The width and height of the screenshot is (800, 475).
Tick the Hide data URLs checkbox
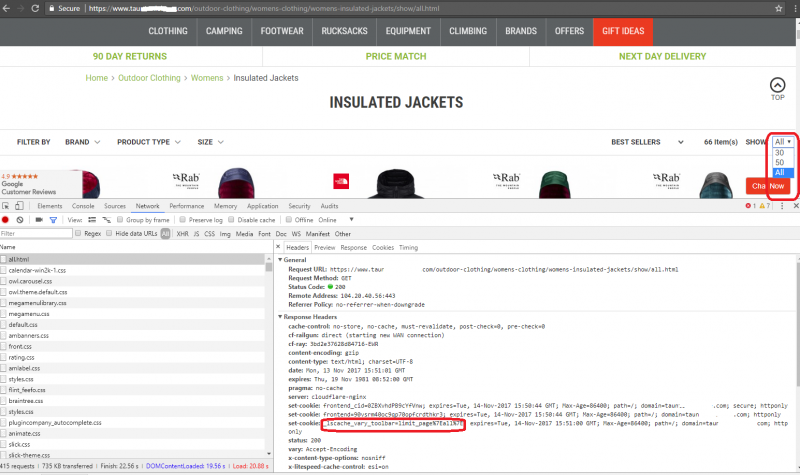109,233
